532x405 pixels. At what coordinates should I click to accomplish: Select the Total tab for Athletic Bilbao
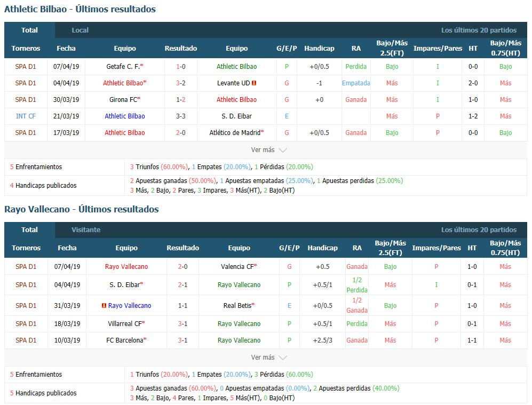tap(29, 30)
